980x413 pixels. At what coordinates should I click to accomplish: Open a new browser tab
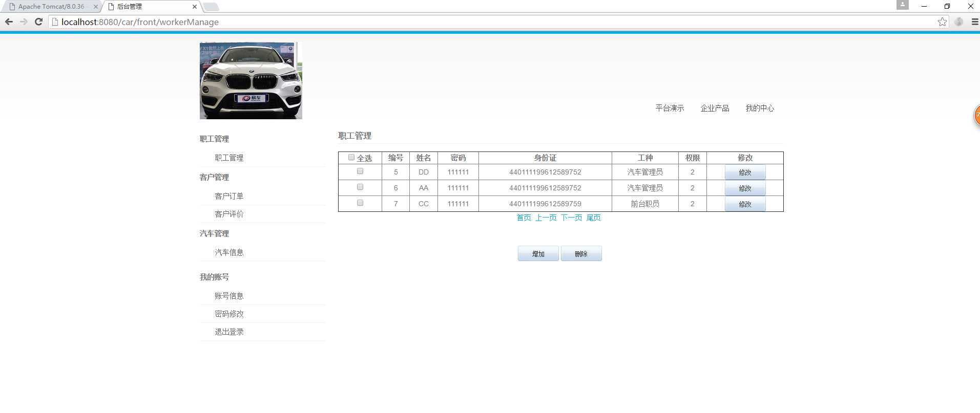coord(211,7)
